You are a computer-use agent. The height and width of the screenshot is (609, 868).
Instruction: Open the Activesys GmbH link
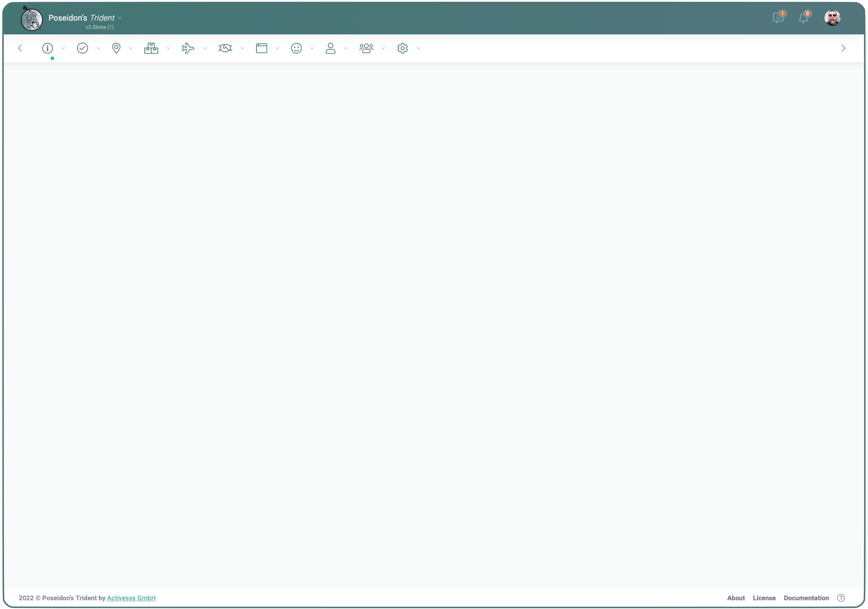[x=131, y=598]
